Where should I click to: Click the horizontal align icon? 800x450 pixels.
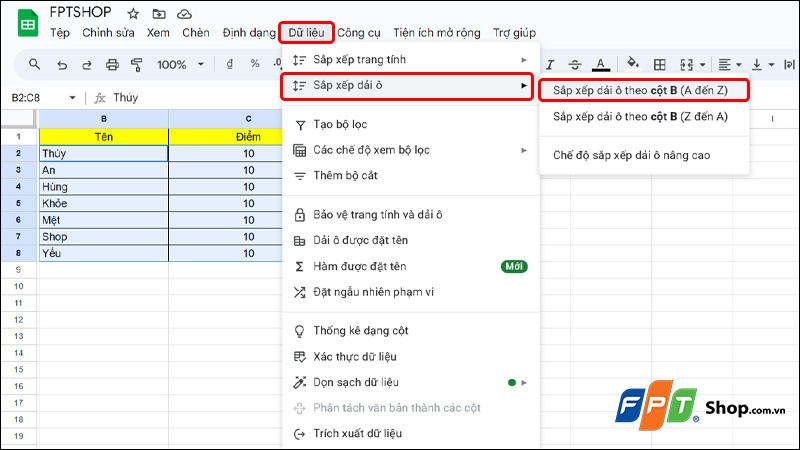click(724, 65)
